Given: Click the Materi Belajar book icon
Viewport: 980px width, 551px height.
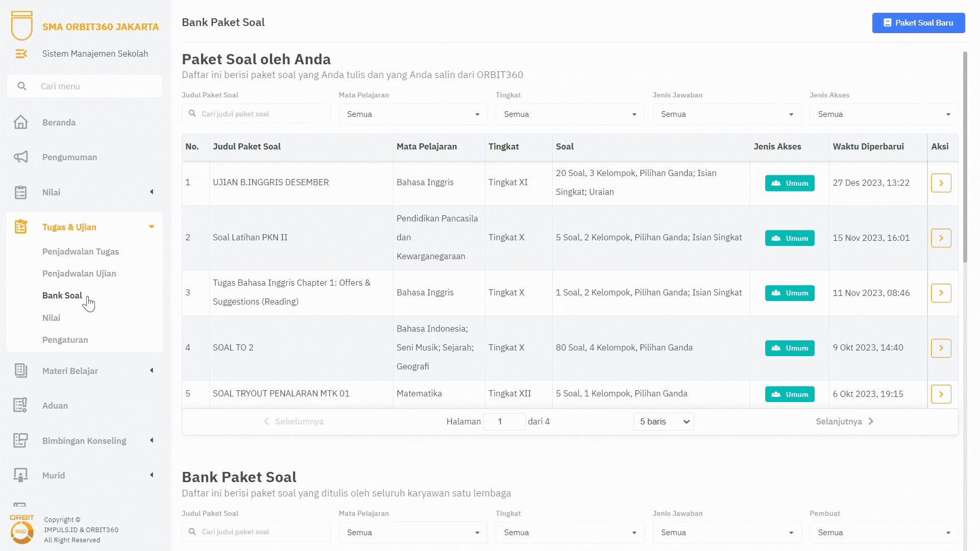Looking at the screenshot, I should click(x=20, y=371).
